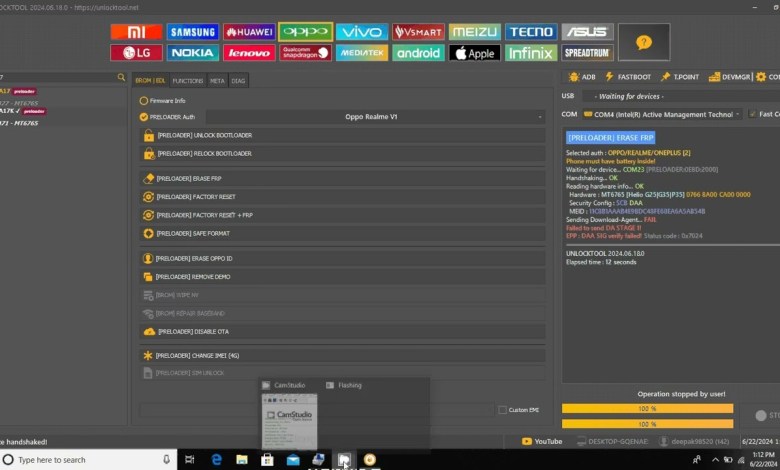The height and width of the screenshot is (470, 780).
Task: Open the Flashing taskbar preview
Action: tap(344, 385)
